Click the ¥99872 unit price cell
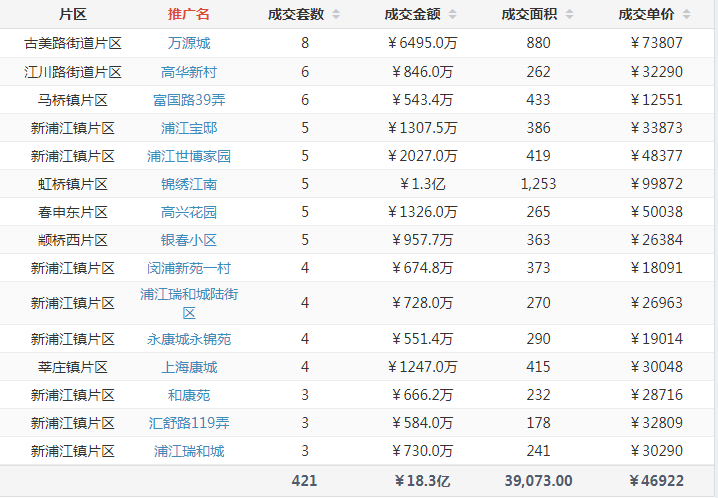Image resolution: width=718 pixels, height=498 pixels. (656, 184)
